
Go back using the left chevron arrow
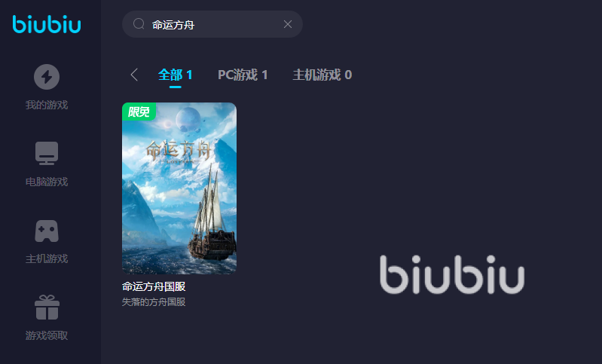134,75
